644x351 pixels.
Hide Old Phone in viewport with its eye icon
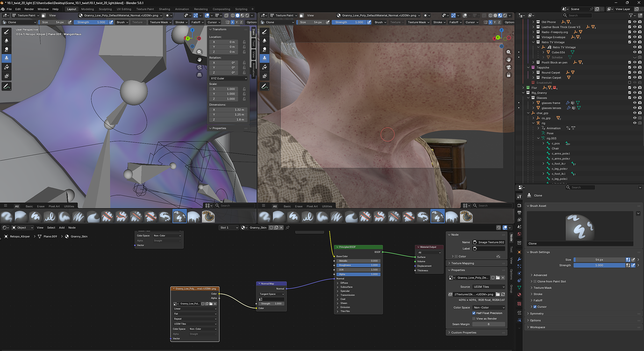coord(635,22)
